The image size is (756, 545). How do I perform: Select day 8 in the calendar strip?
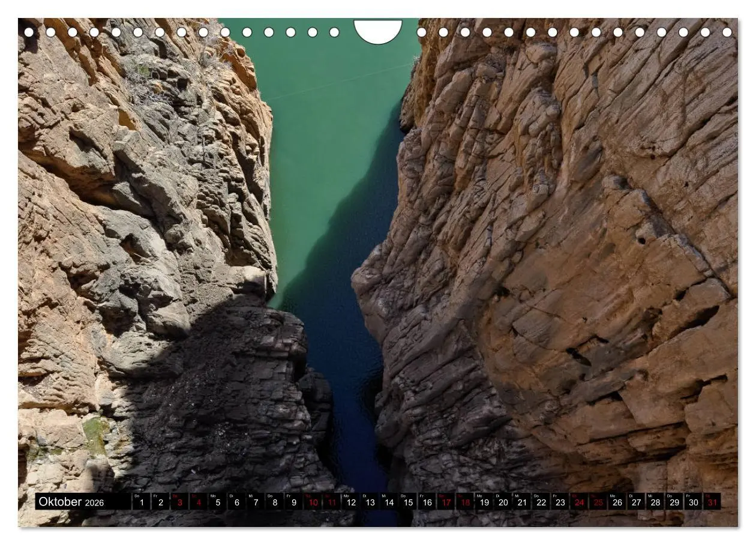275,502
